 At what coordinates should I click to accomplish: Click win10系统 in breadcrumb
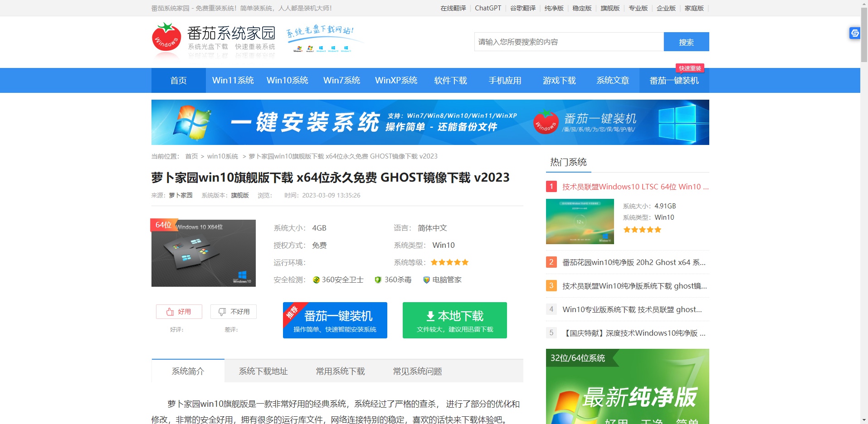point(223,156)
